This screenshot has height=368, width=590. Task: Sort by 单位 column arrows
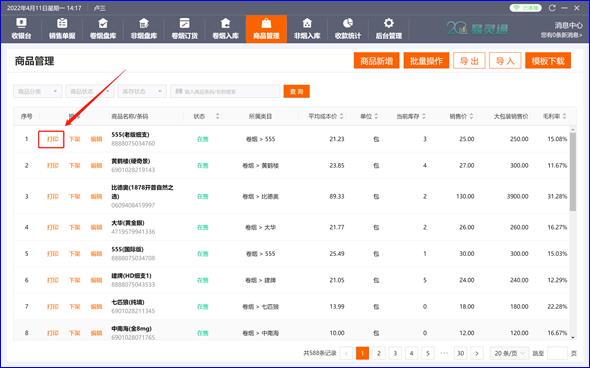point(376,116)
